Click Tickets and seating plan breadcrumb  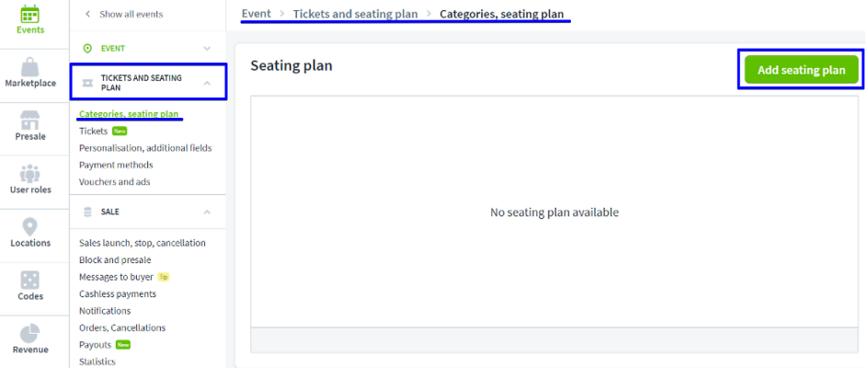pos(355,14)
